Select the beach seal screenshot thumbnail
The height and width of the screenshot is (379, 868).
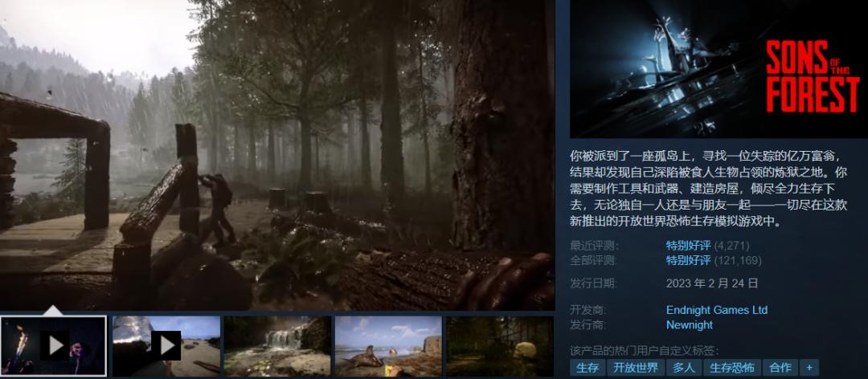[x=389, y=346]
